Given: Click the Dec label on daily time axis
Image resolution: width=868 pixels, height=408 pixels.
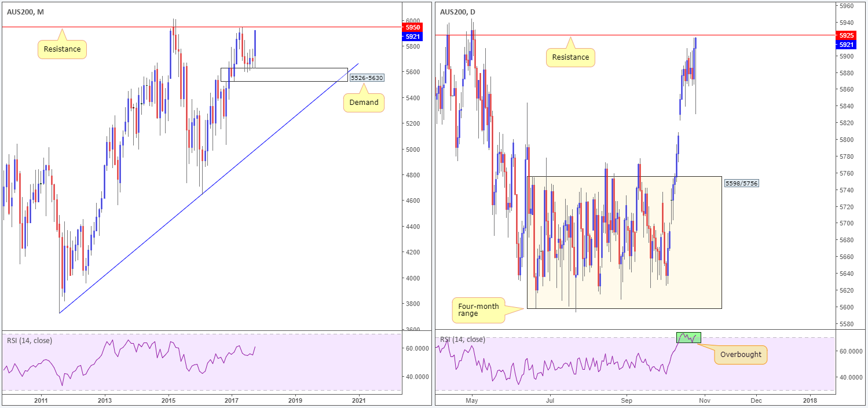Looking at the screenshot, I should point(756,400).
